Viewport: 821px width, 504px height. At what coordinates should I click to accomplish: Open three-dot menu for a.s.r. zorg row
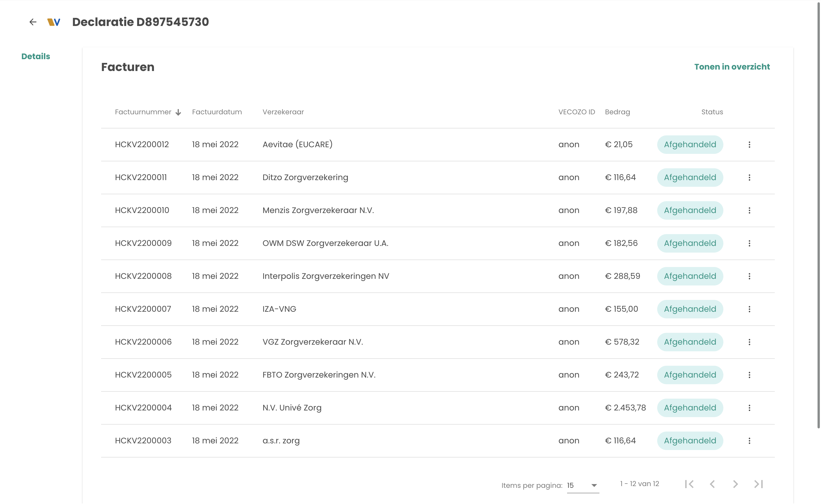[x=749, y=441]
